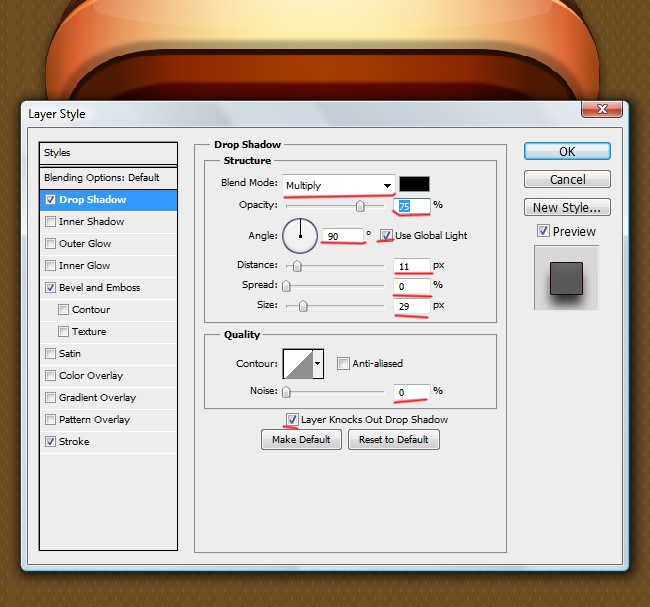Viewport: 650px width, 607px height.
Task: Expand the Contour picker arrow
Action: (319, 364)
